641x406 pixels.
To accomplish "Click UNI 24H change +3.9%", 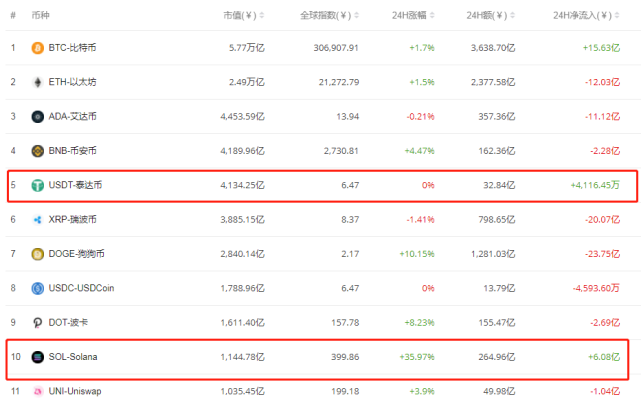I will (422, 391).
